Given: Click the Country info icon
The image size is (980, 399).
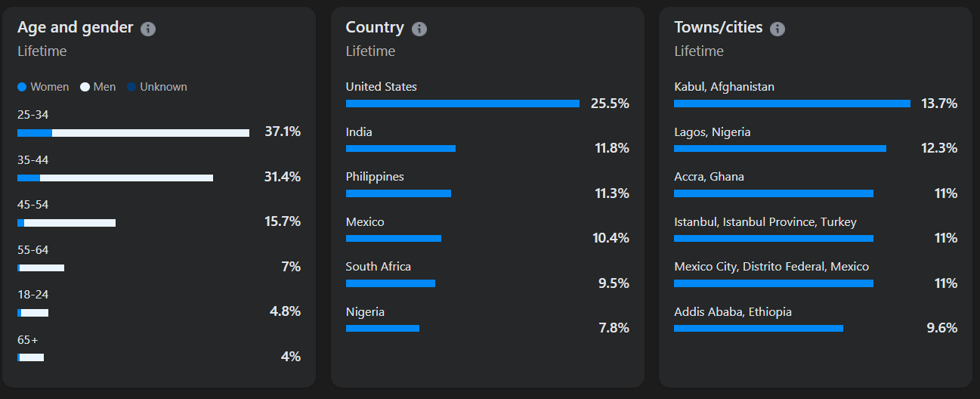Looking at the screenshot, I should pos(419,29).
